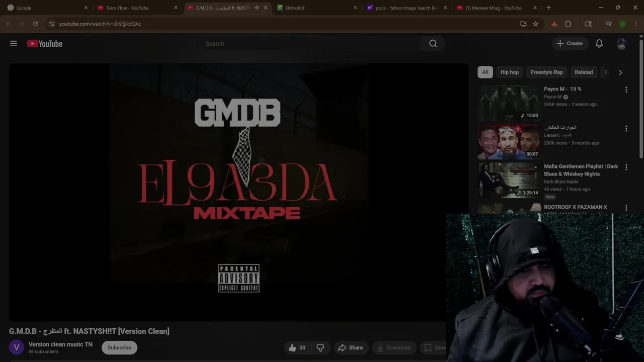Open Psyco M - 15 % video thumbnail
The width and height of the screenshot is (644, 362).
[509, 103]
